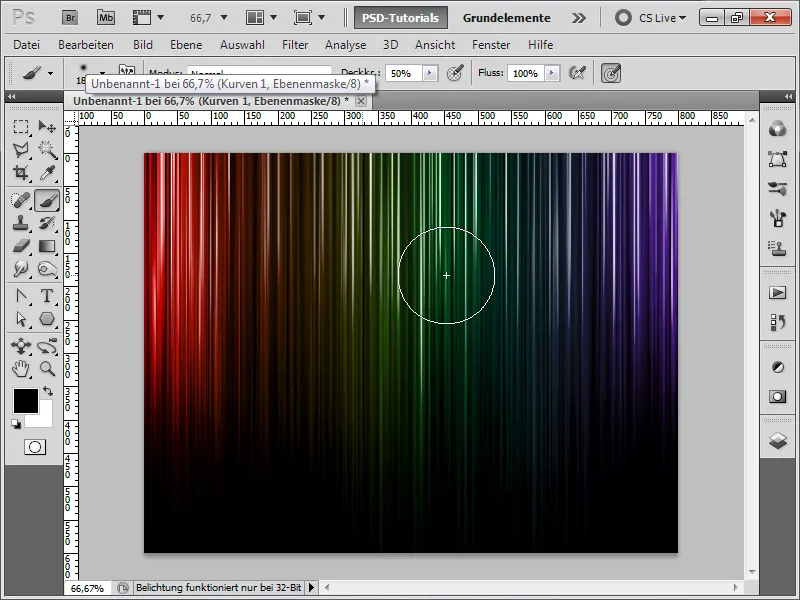The height and width of the screenshot is (600, 800).
Task: Select the Path Selection tool
Action: (21, 319)
